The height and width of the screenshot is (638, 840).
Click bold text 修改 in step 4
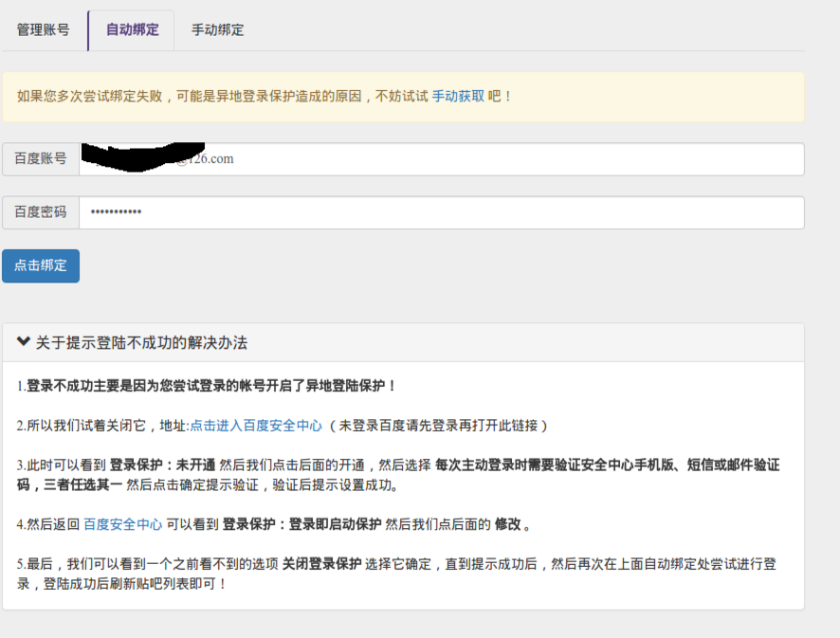point(508,524)
